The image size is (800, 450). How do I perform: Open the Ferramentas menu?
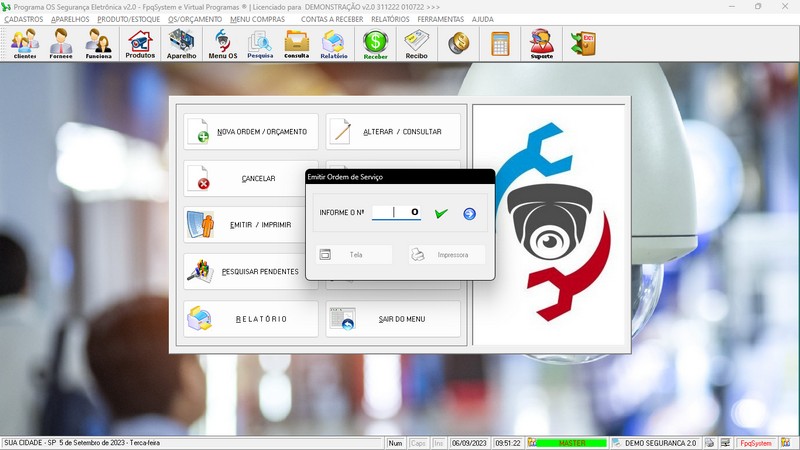(x=441, y=19)
